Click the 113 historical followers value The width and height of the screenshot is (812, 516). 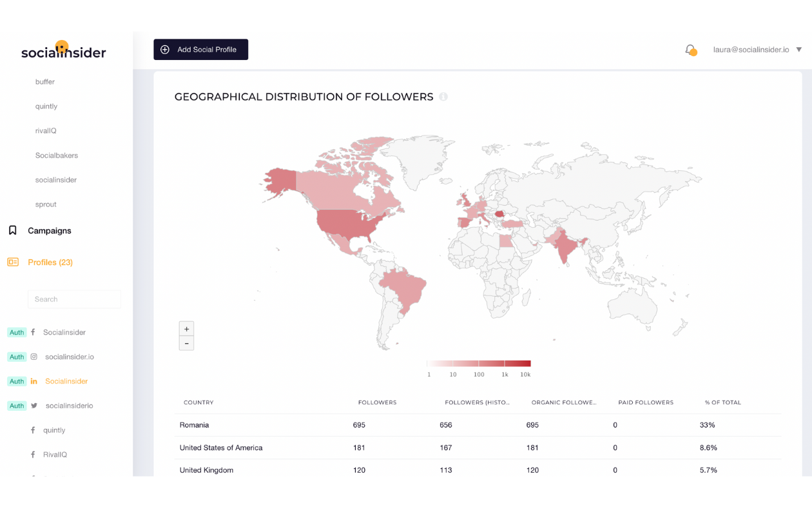coord(446,470)
